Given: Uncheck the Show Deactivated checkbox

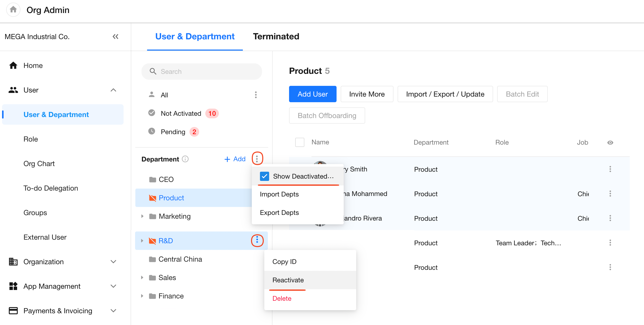Looking at the screenshot, I should point(264,176).
